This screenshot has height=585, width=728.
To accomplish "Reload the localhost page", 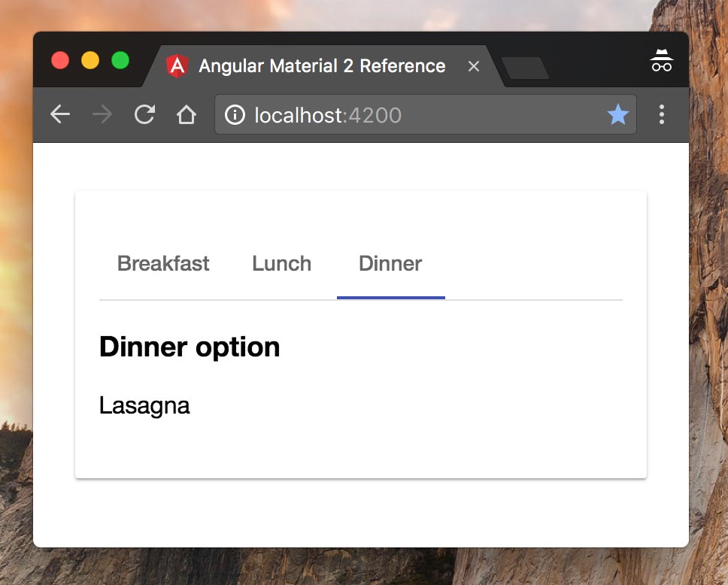I will (x=144, y=114).
